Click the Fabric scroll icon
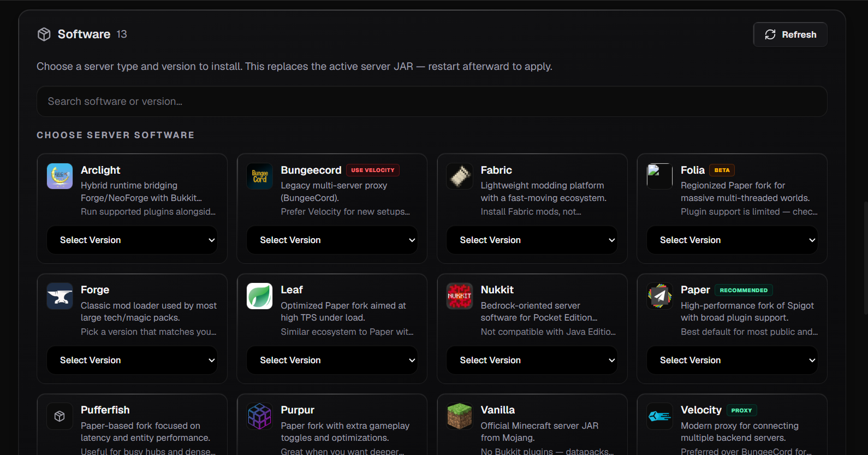 [460, 176]
